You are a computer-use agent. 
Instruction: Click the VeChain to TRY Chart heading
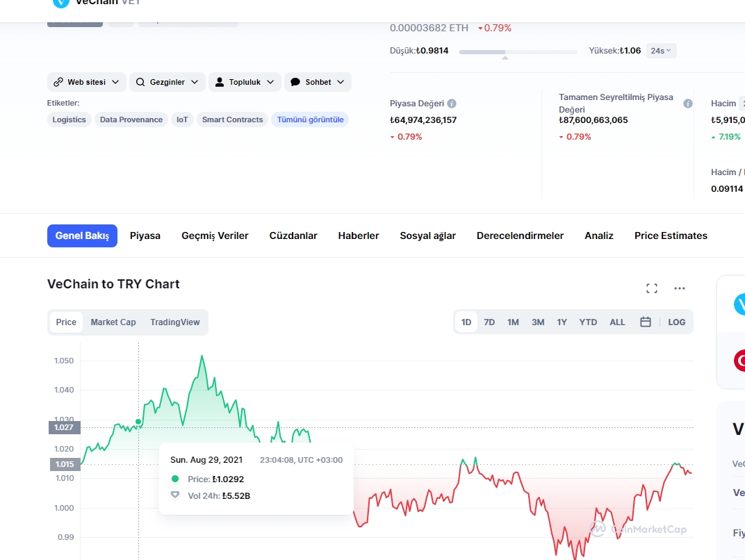113,284
